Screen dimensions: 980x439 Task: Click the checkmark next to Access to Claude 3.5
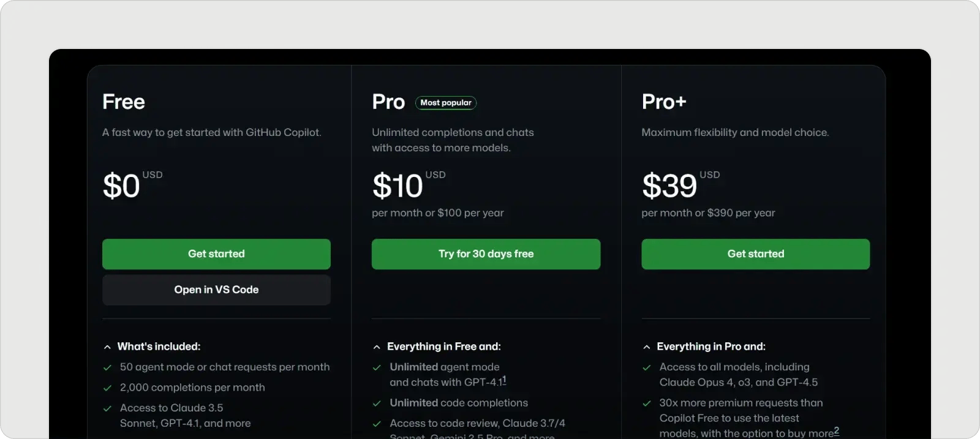click(x=107, y=408)
